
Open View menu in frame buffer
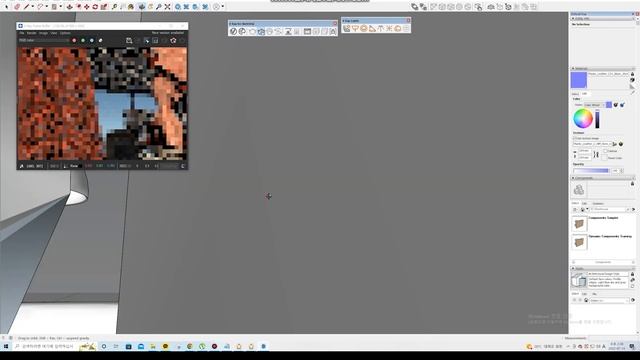coord(53,33)
